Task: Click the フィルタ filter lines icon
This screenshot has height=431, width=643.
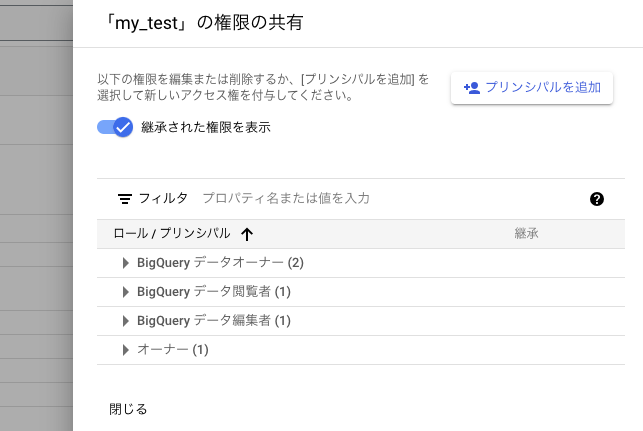Action: (x=125, y=199)
